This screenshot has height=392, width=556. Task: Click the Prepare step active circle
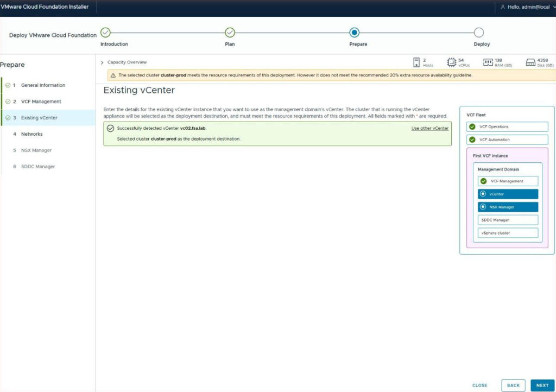pos(354,33)
